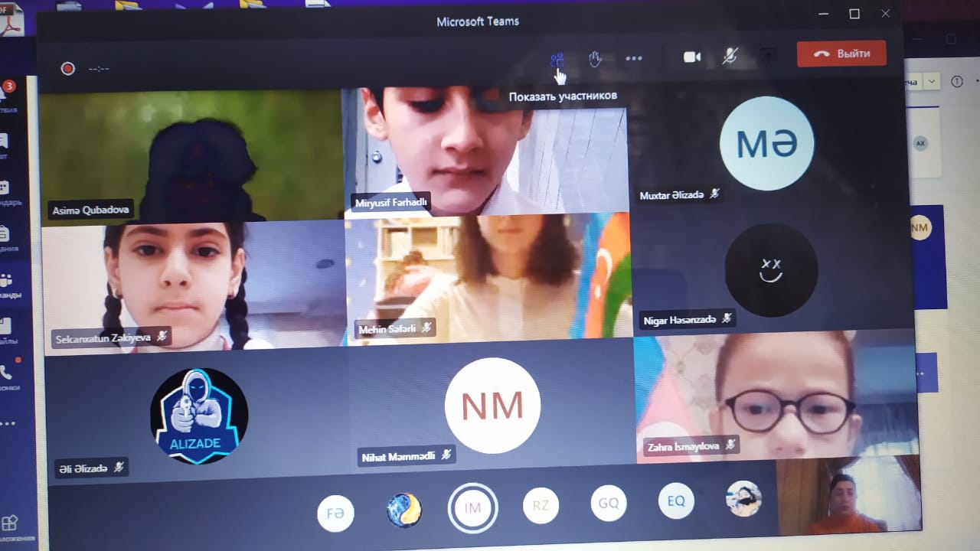Click the RZ participant avatar
980x551 pixels.
[541, 506]
